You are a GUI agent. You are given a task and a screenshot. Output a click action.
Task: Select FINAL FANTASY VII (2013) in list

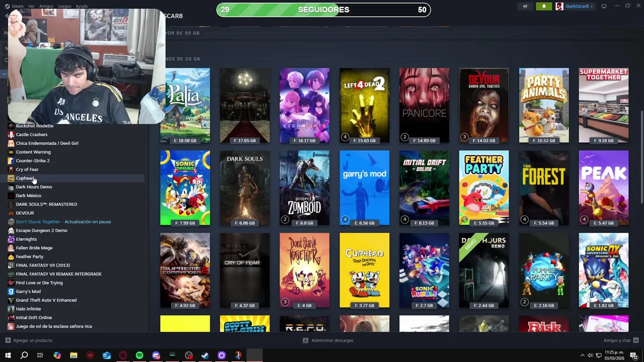pyautogui.click(x=43, y=265)
